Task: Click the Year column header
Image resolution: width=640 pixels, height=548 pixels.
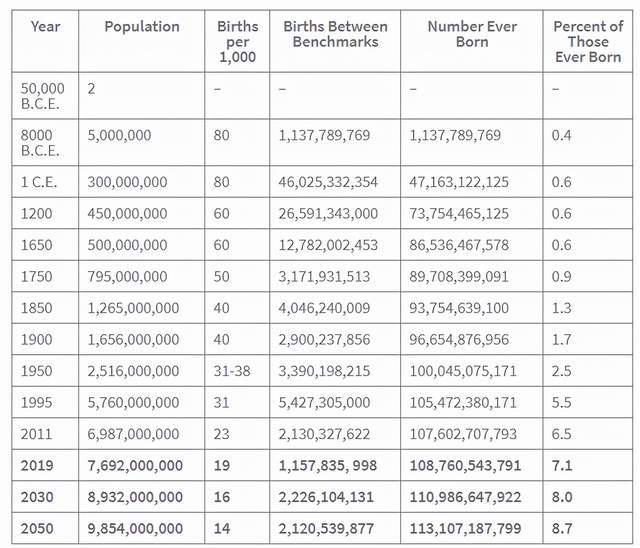Action: click(45, 26)
